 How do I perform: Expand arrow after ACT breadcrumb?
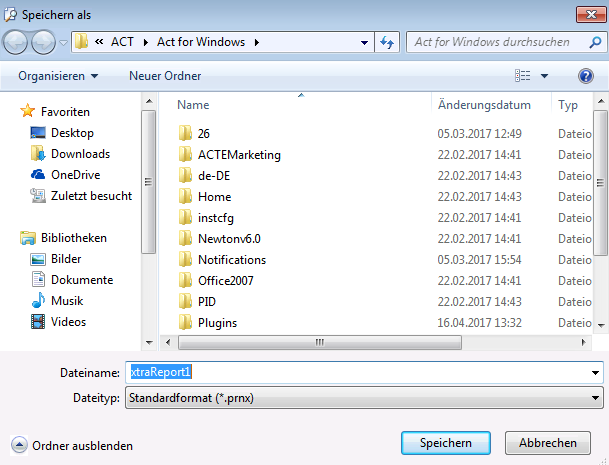[x=146, y=42]
